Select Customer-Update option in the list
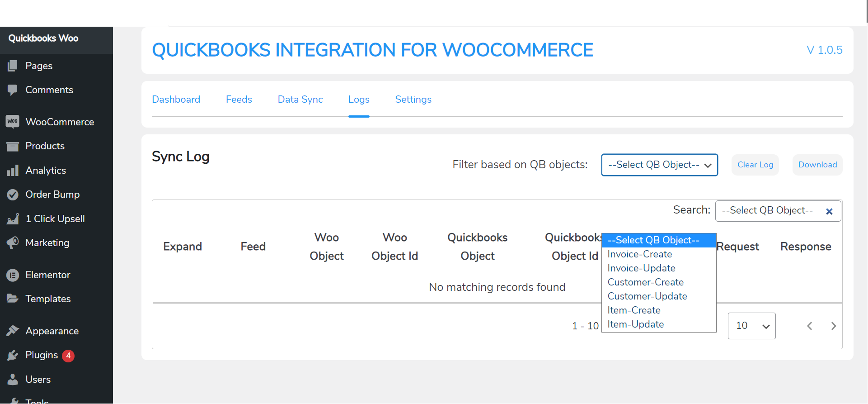The image size is (868, 404). point(647,296)
